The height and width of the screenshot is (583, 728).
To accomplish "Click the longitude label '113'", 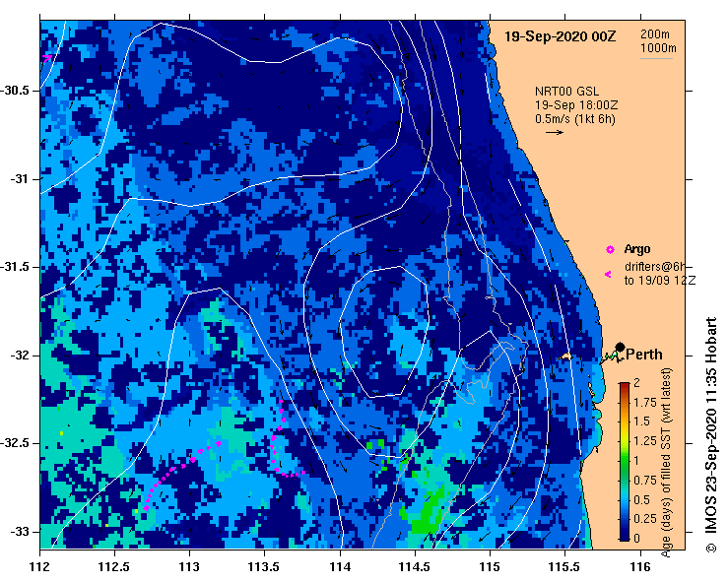I will [189, 567].
